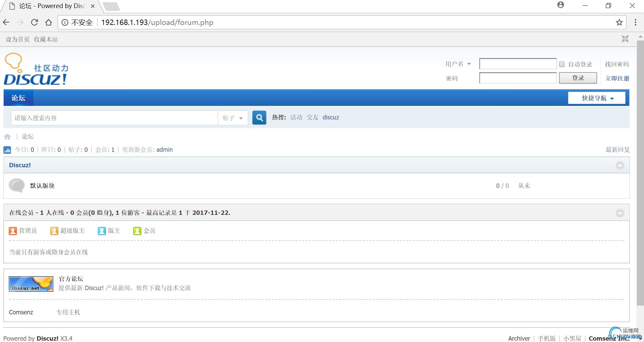Click the browser address bar URL
The height and width of the screenshot is (342, 644).
[157, 22]
